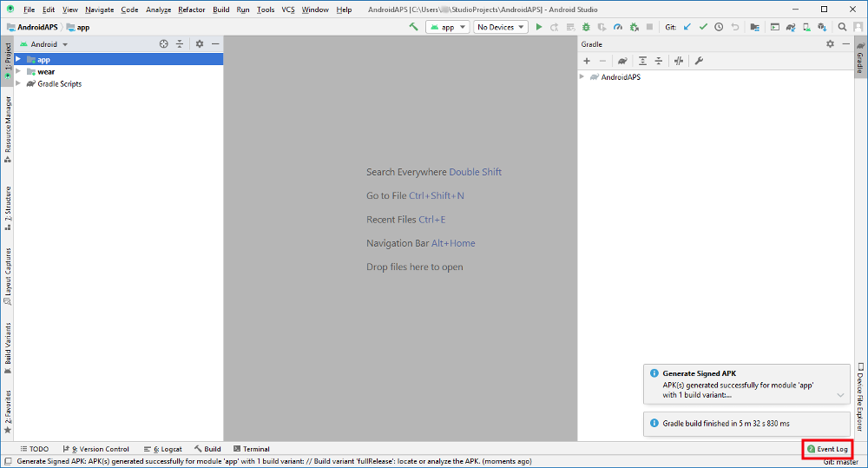The image size is (868, 468).
Task: Open the app run configuration dropdown
Action: [x=447, y=27]
